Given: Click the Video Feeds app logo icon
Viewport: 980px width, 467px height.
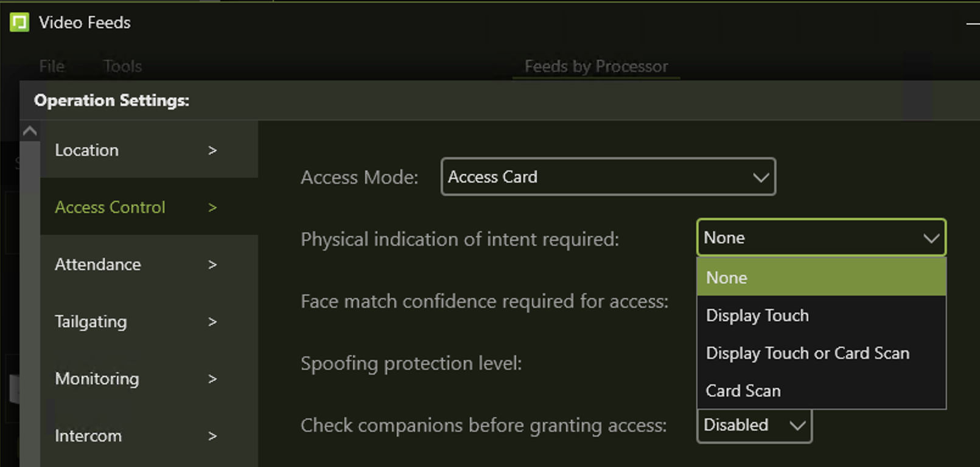Looking at the screenshot, I should (x=19, y=22).
